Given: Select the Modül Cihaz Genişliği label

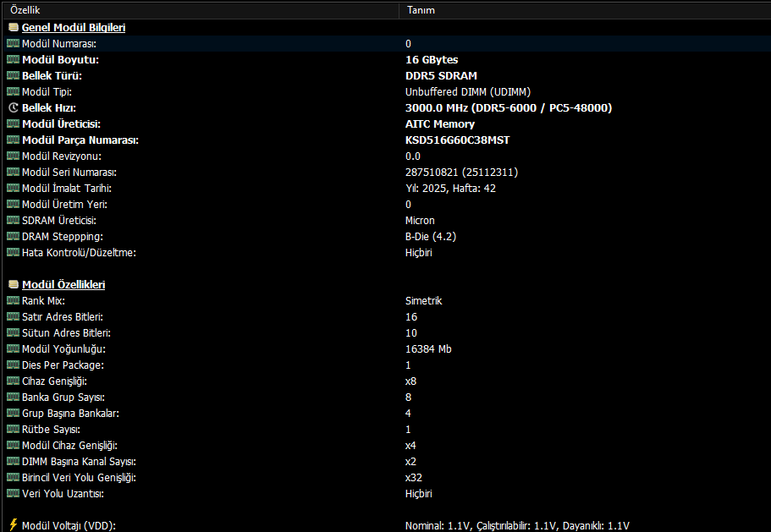Looking at the screenshot, I should click(x=69, y=446).
